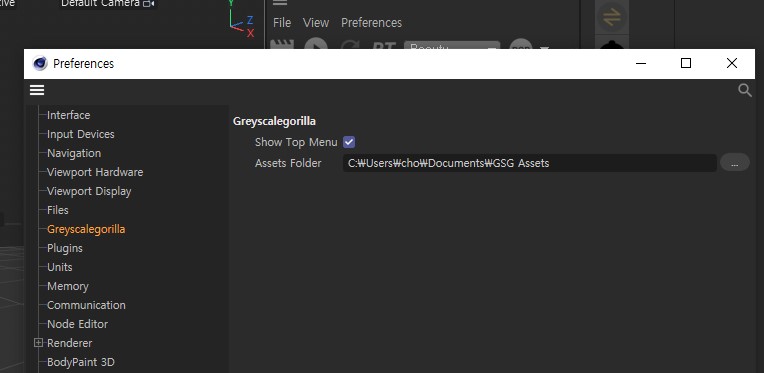Open the File menu
Screen dimensions: 764x373
click(x=282, y=23)
